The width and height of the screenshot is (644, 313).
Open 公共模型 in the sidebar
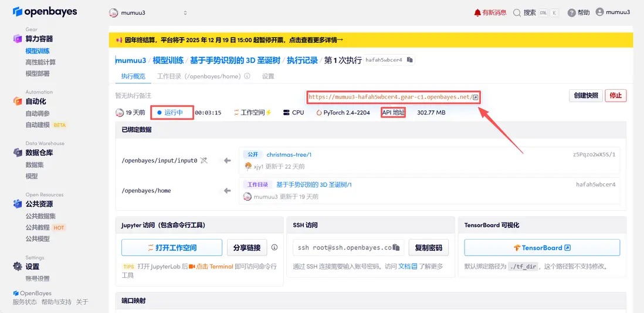click(x=38, y=238)
